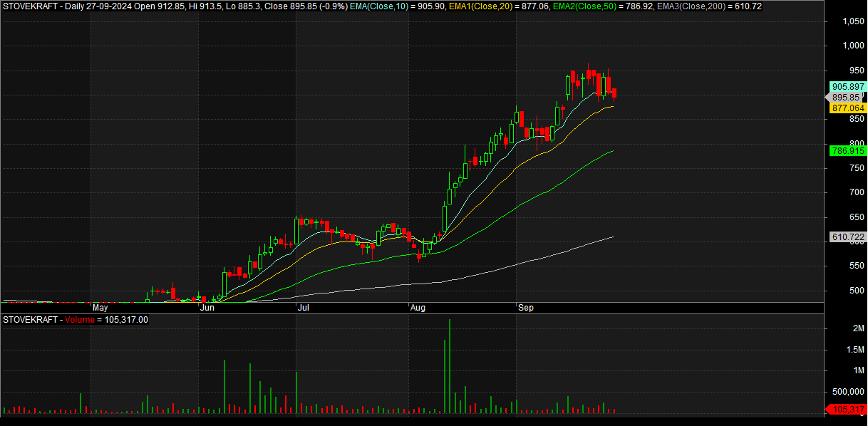The height and width of the screenshot is (426, 868).
Task: Click the 1.5M volume axis label
Action: [x=854, y=350]
